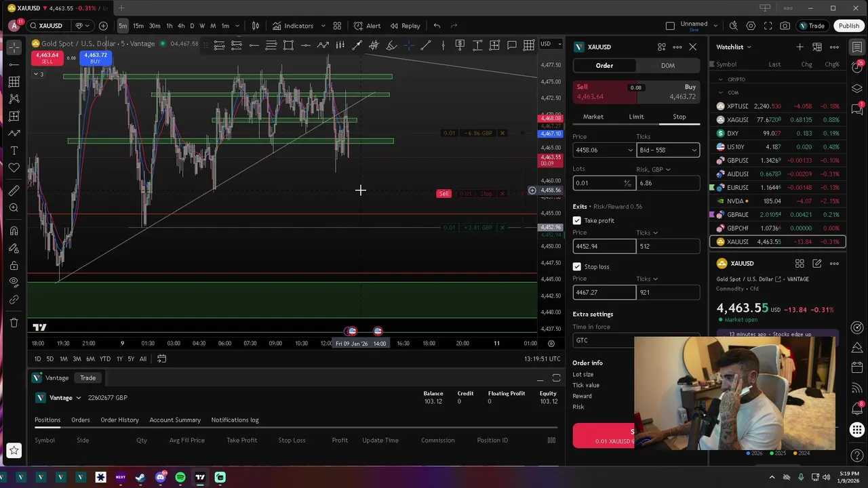Toggle magnet mode in left sidebar
868x488 pixels.
tap(14, 230)
